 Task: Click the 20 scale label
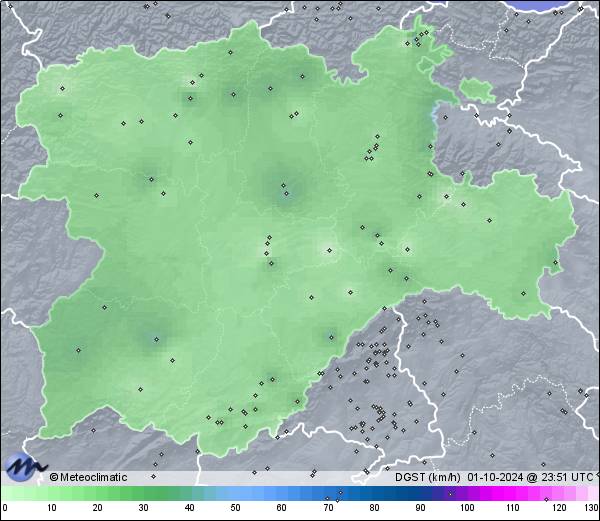coord(98,508)
